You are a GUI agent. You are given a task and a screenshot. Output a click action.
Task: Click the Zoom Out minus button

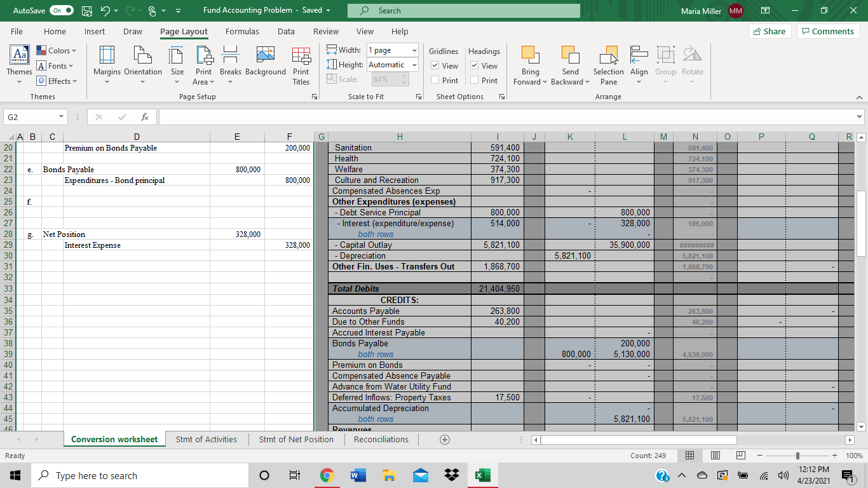tap(760, 456)
